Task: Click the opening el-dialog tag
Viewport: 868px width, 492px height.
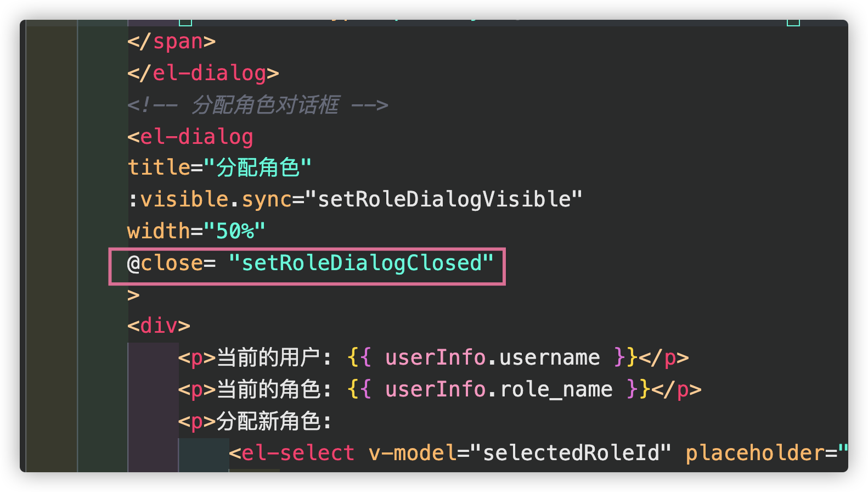Action: click(190, 137)
